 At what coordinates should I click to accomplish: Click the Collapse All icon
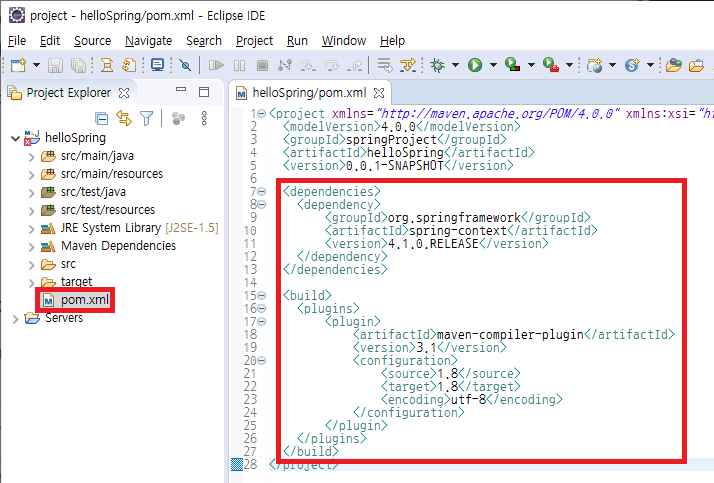(x=102, y=119)
